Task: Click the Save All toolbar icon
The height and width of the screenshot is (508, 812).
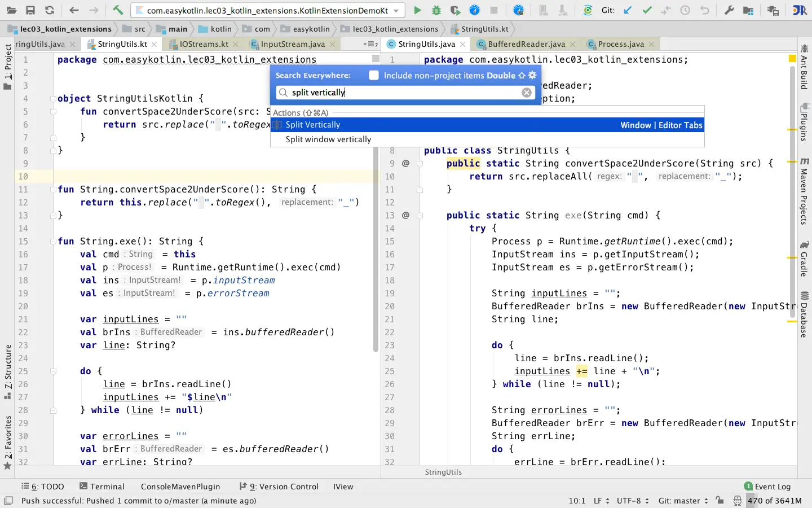Action: [x=30, y=10]
